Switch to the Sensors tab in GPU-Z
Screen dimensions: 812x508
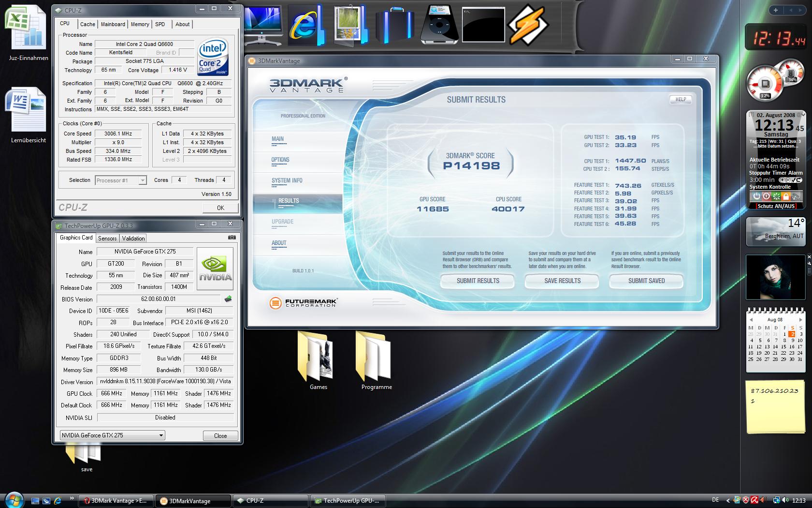coord(107,239)
